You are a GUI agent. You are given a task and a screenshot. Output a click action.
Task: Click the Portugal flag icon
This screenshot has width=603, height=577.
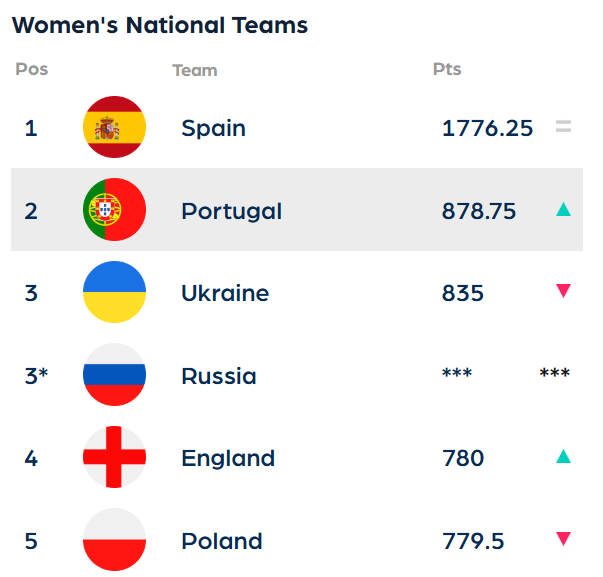click(x=114, y=210)
